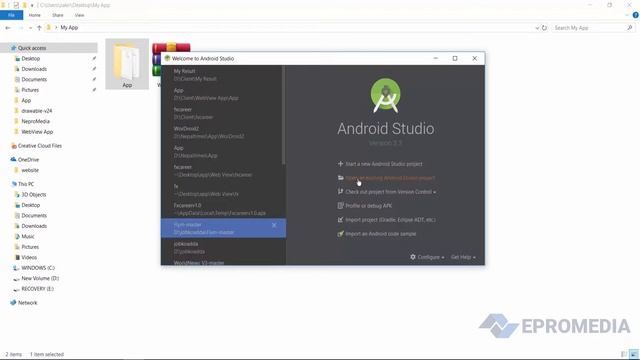Viewport: 640px width, 360px height.
Task: Click Explorer's Back arrow
Action: pos(8,28)
